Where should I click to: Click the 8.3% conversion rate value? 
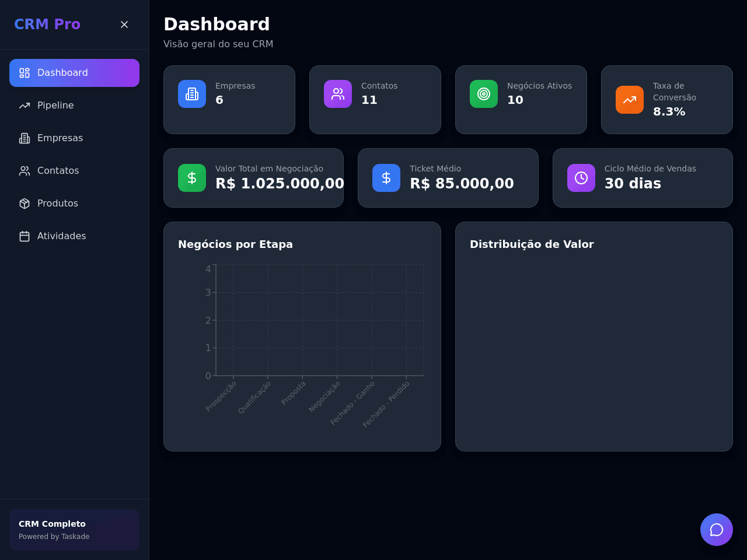(669, 111)
